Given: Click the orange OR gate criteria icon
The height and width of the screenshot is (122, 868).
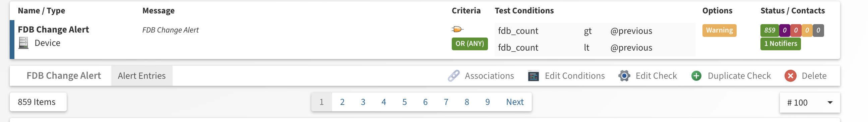Looking at the screenshot, I should [457, 29].
